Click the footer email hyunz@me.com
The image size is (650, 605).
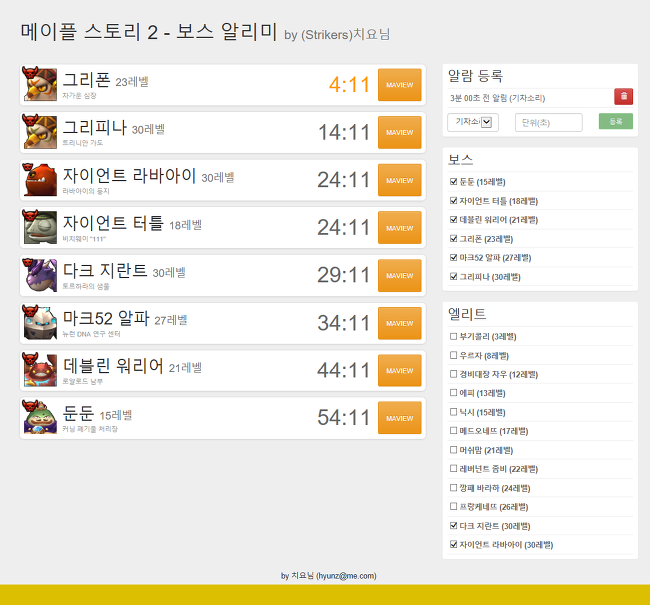346,576
